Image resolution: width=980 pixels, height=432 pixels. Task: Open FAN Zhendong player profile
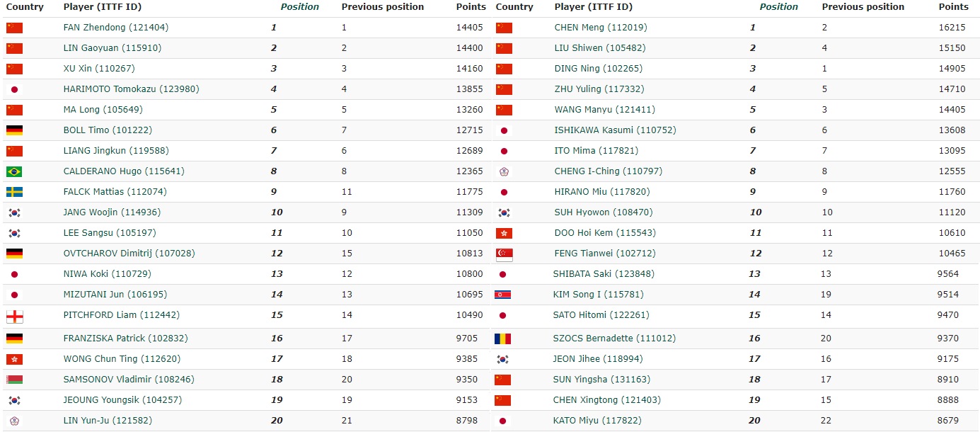coord(115,28)
